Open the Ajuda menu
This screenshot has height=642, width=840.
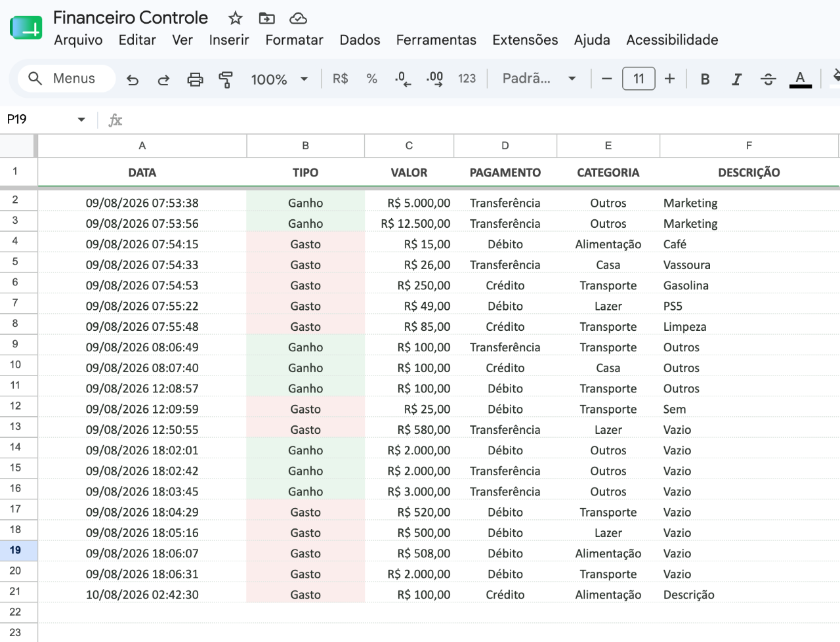pyautogui.click(x=592, y=40)
